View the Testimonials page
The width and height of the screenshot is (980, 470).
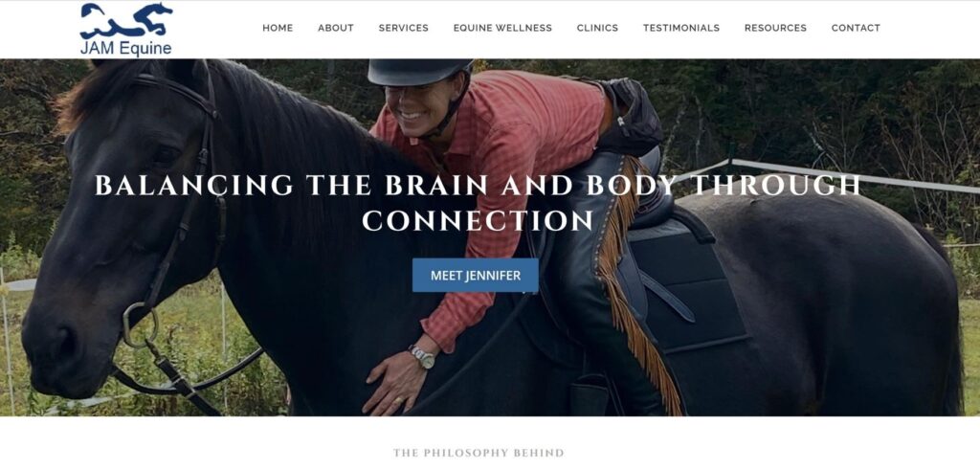[x=681, y=28]
